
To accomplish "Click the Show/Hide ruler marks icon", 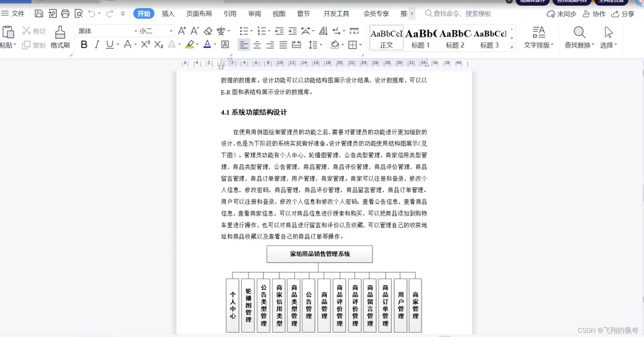I will [x=354, y=31].
